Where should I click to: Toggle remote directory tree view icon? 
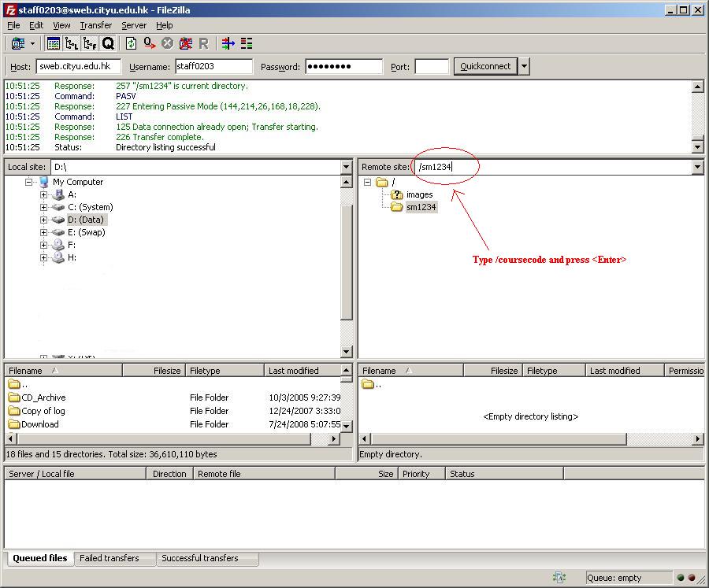(90, 43)
